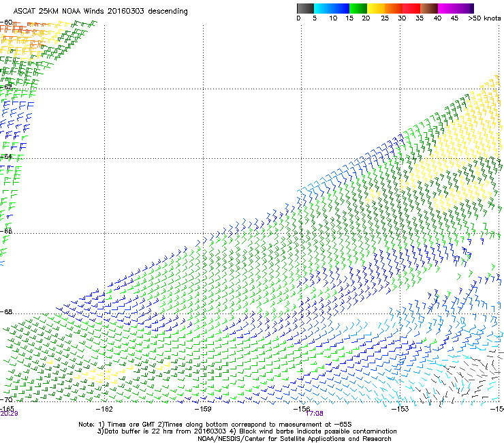The height and width of the screenshot is (443, 504).
Task: Click the '-62' latitude axis label
Action: 6,87
